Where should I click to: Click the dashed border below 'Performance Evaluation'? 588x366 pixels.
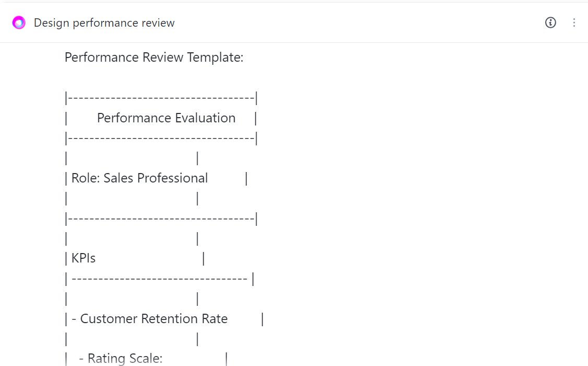point(161,139)
